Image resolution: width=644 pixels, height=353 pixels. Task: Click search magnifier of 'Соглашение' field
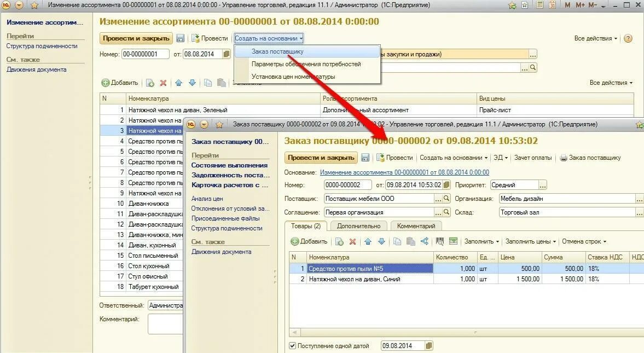(x=446, y=212)
